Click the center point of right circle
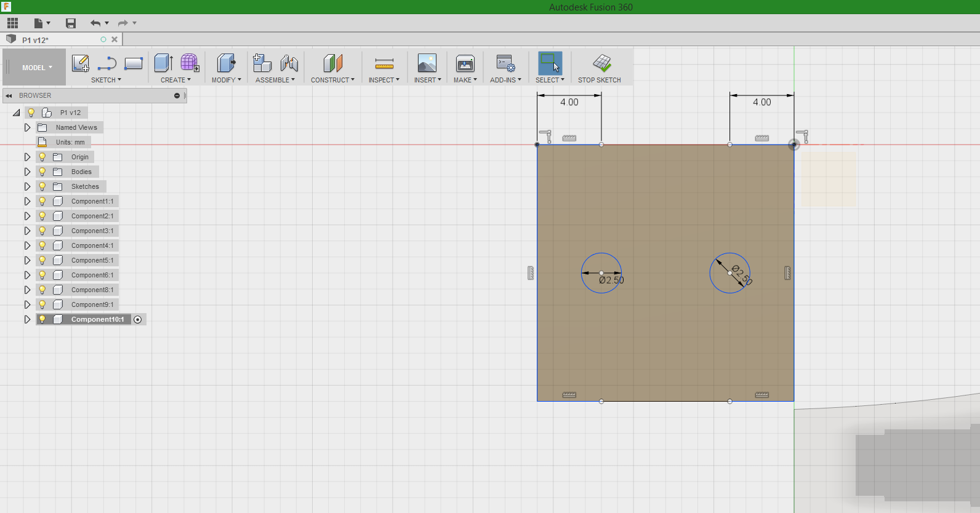This screenshot has width=980, height=513. point(730,273)
